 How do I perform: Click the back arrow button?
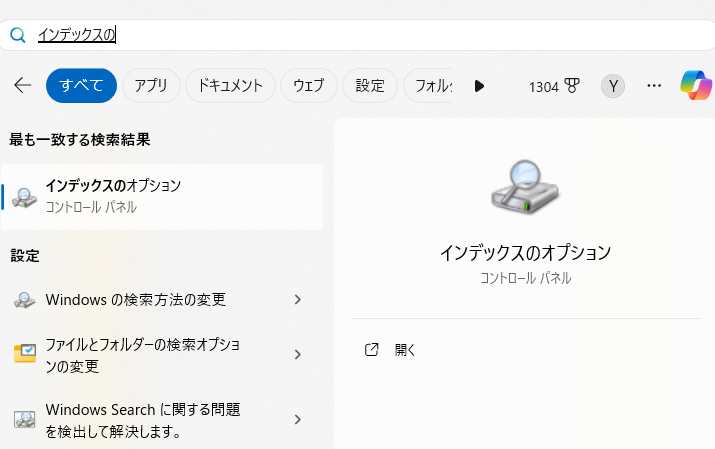pyautogui.click(x=23, y=86)
